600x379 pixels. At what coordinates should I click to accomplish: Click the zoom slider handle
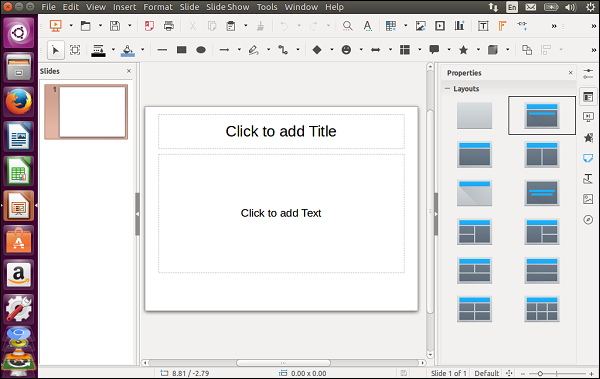(x=540, y=373)
